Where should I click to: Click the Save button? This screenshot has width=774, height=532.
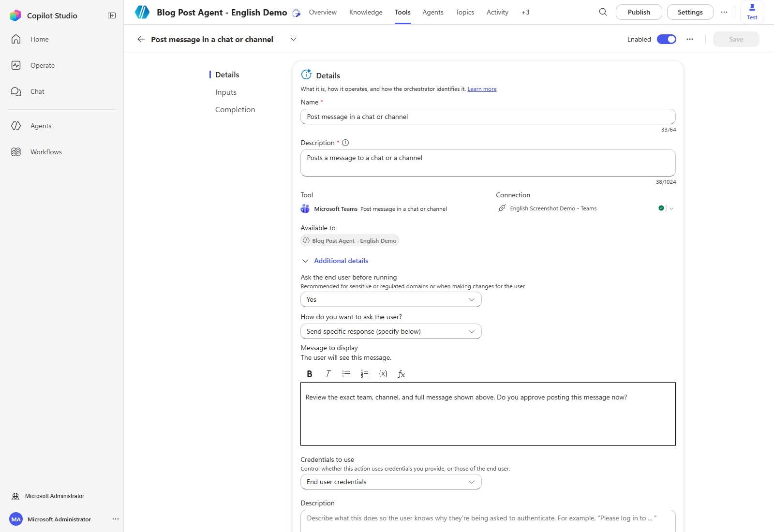click(x=736, y=39)
